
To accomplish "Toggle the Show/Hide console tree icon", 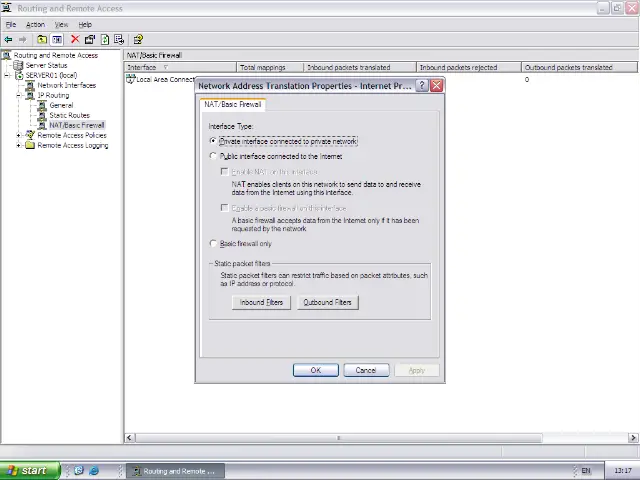I will pyautogui.click(x=57, y=40).
